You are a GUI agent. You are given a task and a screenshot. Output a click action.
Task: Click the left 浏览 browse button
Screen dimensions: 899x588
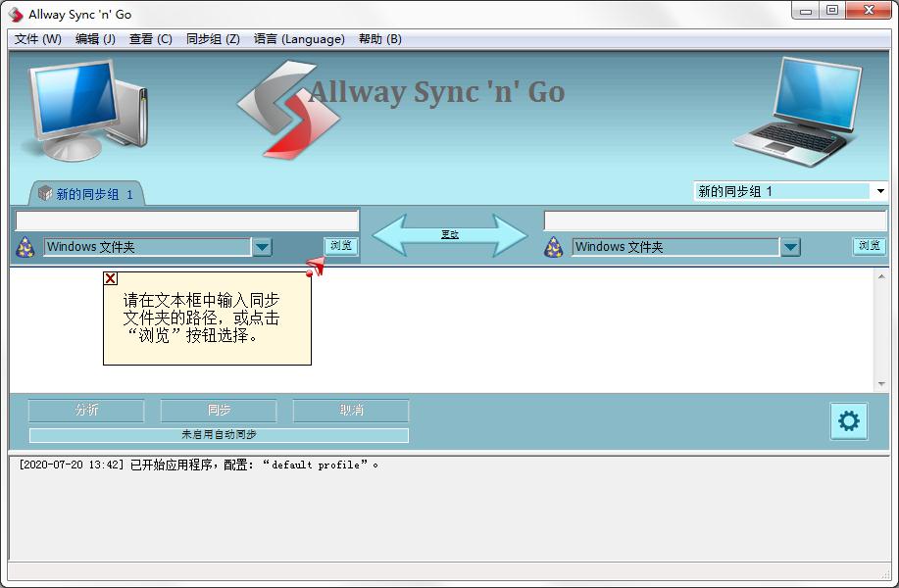[341, 246]
